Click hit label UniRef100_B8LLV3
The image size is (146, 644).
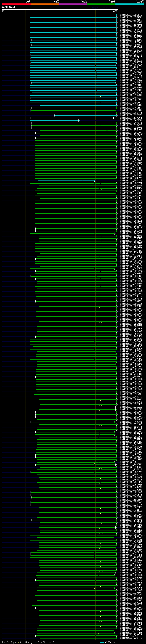(131, 100)
